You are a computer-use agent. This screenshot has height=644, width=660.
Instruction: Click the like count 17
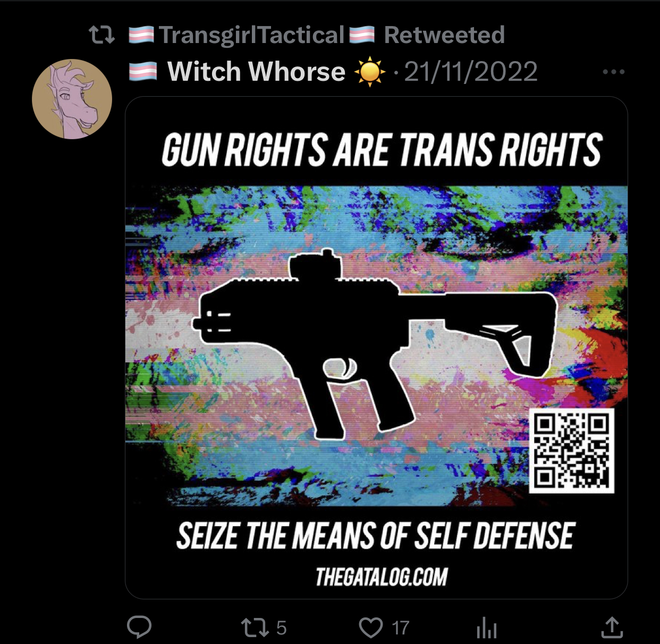click(x=401, y=628)
